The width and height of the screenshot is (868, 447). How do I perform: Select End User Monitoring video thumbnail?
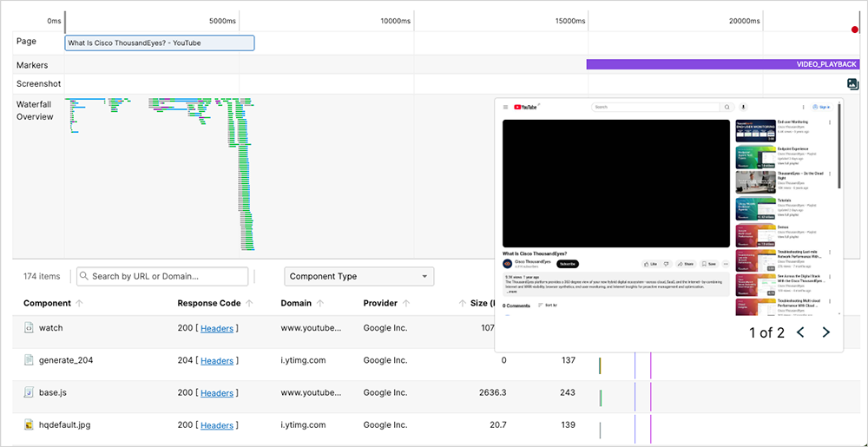pos(755,131)
